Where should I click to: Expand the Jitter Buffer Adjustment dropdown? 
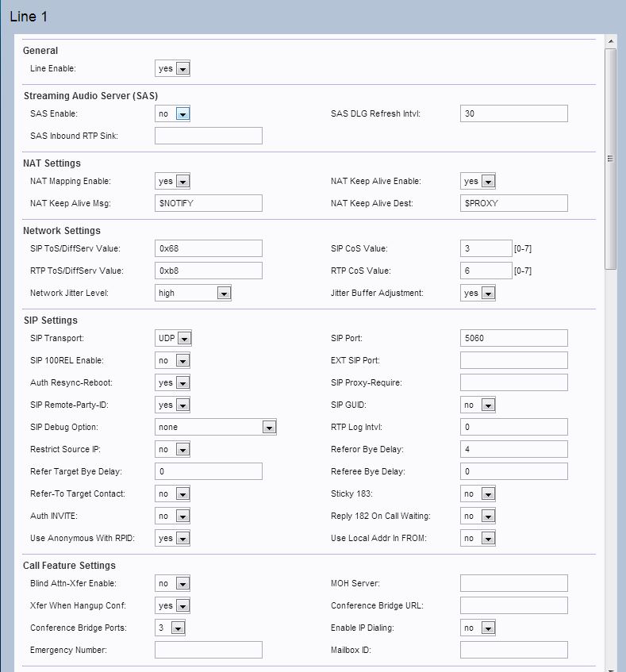click(478, 294)
